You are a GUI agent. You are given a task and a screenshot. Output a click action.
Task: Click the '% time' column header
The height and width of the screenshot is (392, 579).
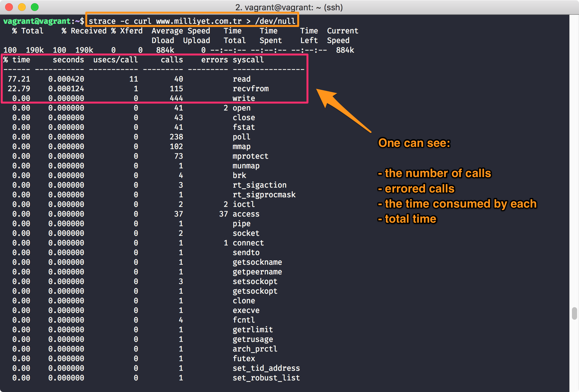click(17, 60)
